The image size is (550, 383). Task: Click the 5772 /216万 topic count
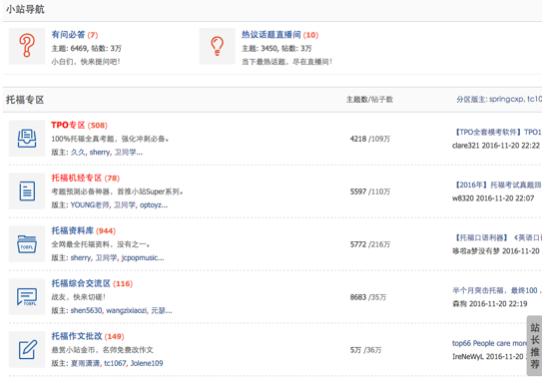[370, 244]
